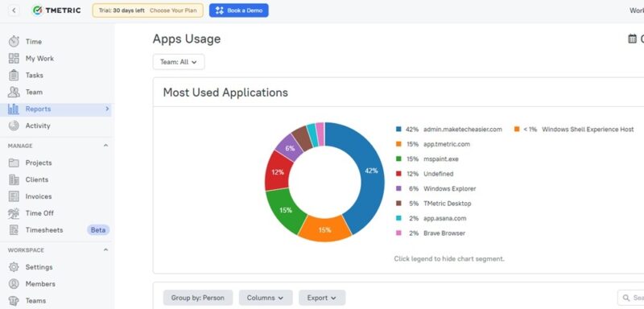Click the TMetric logo icon
This screenshot has width=644, height=309.
point(37,10)
